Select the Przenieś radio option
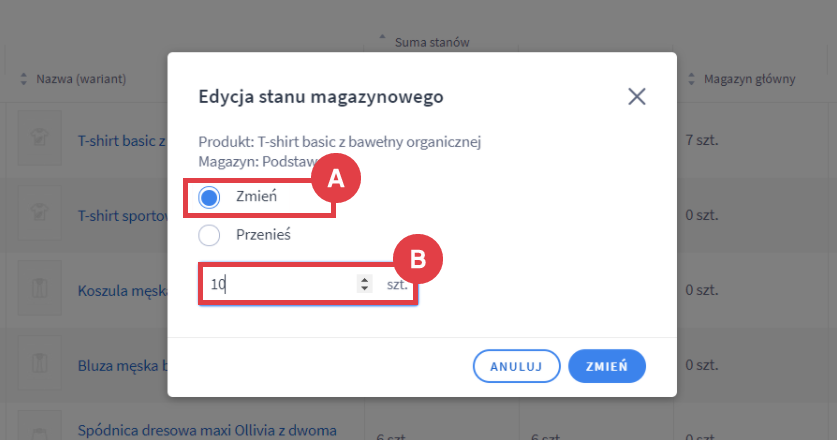 209,236
